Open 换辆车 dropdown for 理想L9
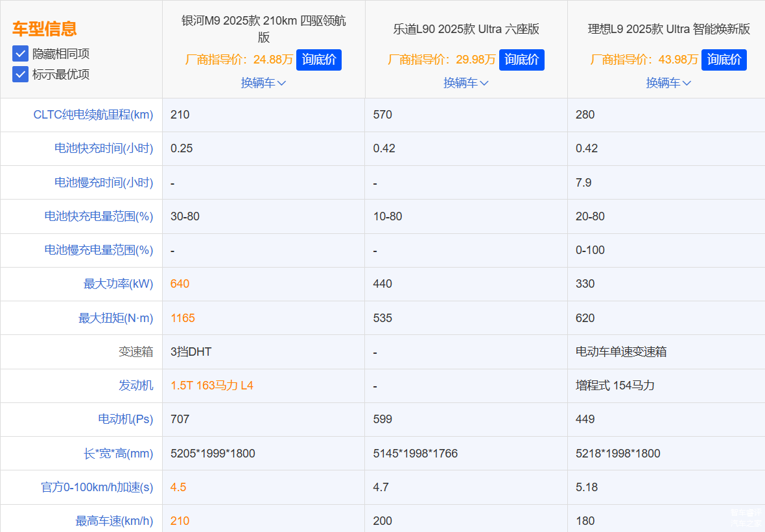765x532 pixels. tap(668, 83)
